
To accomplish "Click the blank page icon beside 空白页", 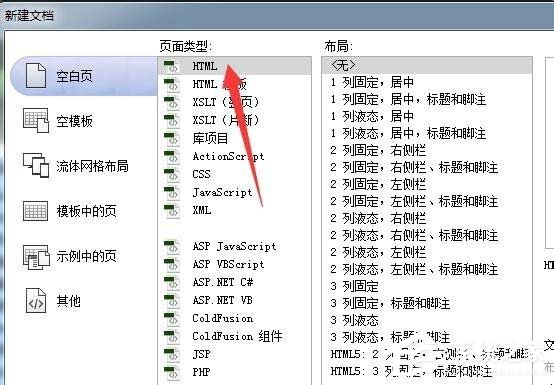I will pyautogui.click(x=36, y=76).
